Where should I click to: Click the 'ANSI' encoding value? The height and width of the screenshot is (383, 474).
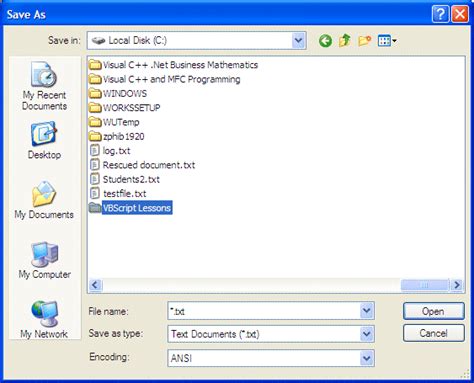point(181,358)
